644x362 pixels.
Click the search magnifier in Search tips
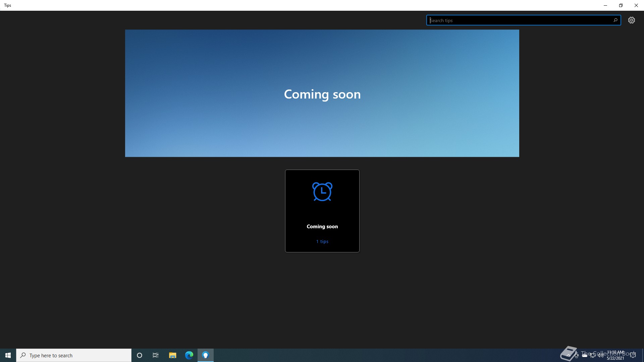coord(615,20)
